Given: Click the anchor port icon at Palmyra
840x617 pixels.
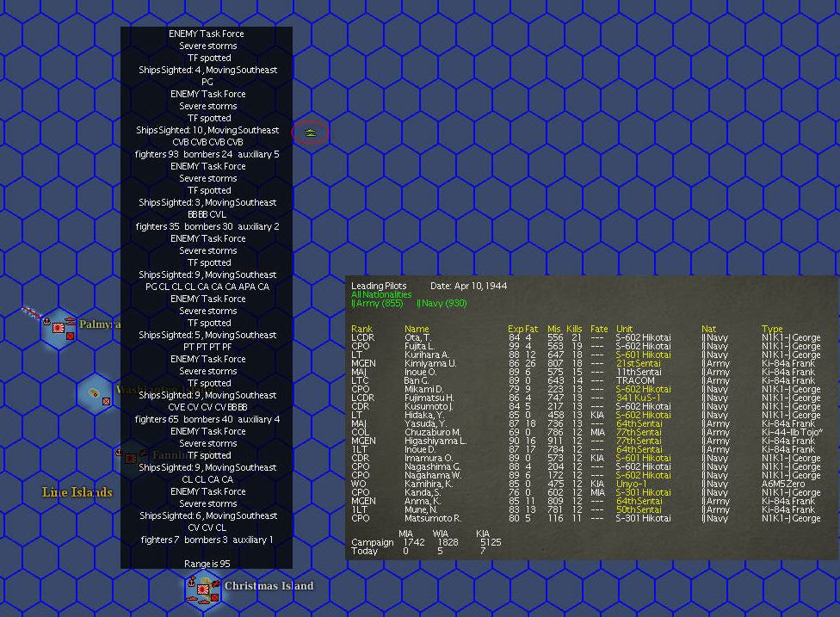Looking at the screenshot, I should tap(46, 321).
